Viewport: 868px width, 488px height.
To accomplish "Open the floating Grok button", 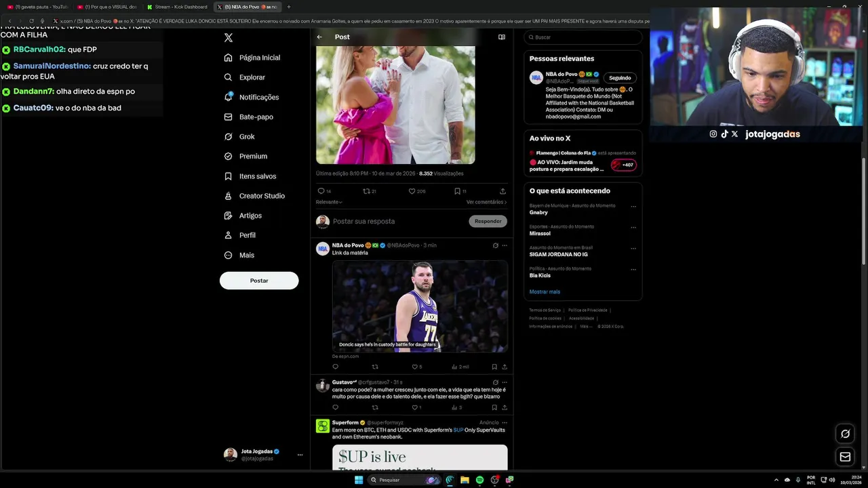I will pos(845,434).
